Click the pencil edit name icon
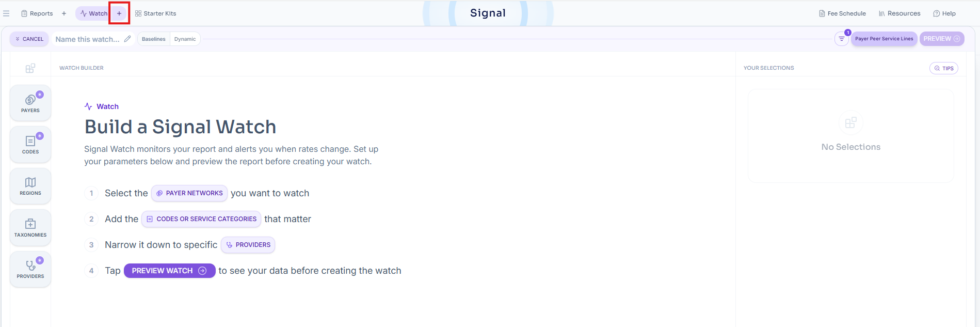Viewport: 980px width, 327px height. coord(127,39)
